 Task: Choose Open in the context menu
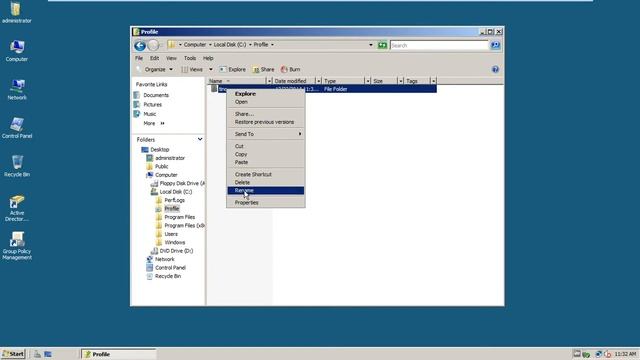pyautogui.click(x=266, y=102)
